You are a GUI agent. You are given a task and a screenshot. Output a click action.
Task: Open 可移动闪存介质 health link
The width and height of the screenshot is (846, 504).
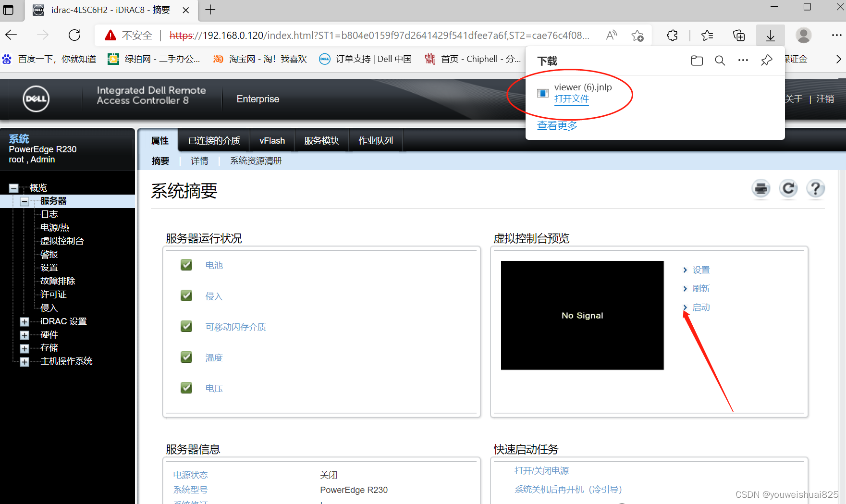[x=236, y=327]
